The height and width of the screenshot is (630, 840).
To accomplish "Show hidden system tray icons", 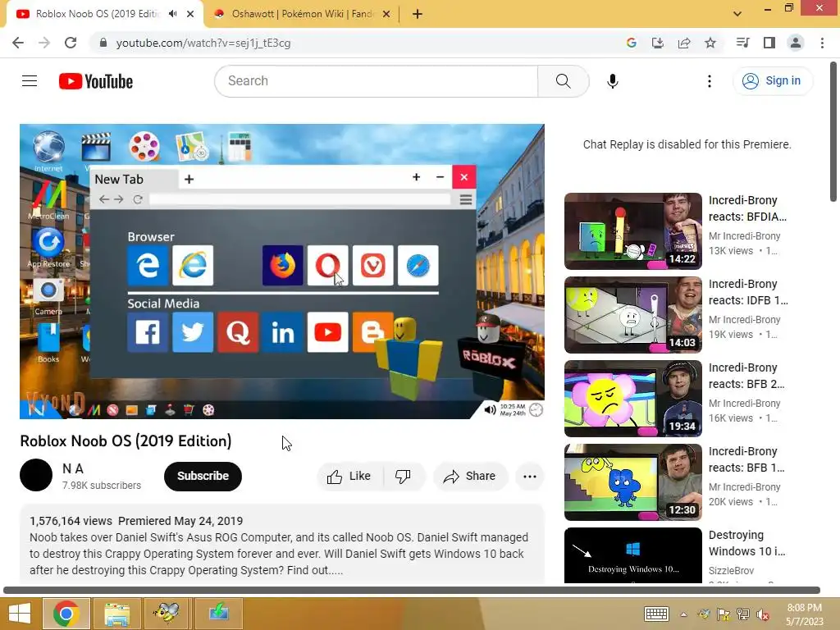I will 683,614.
